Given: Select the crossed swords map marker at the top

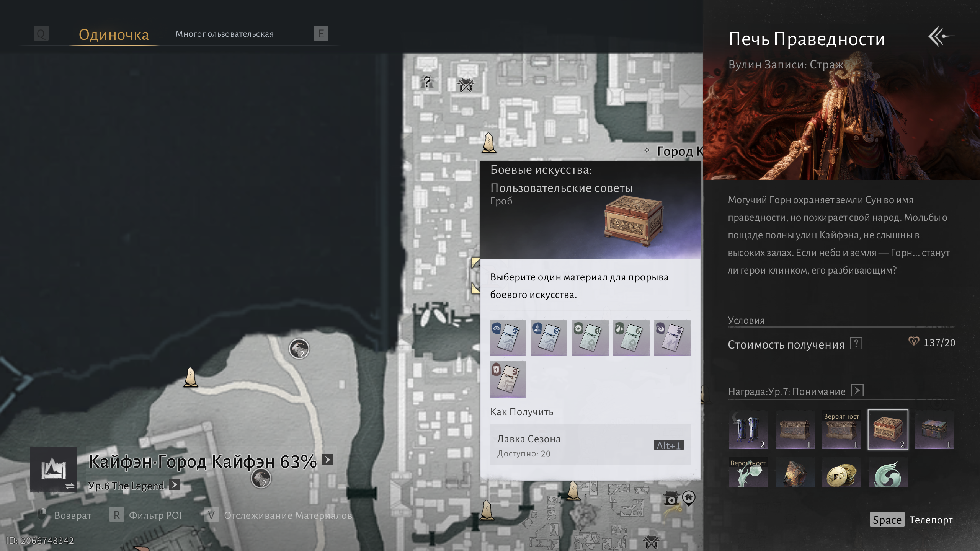Looking at the screenshot, I should 466,85.
